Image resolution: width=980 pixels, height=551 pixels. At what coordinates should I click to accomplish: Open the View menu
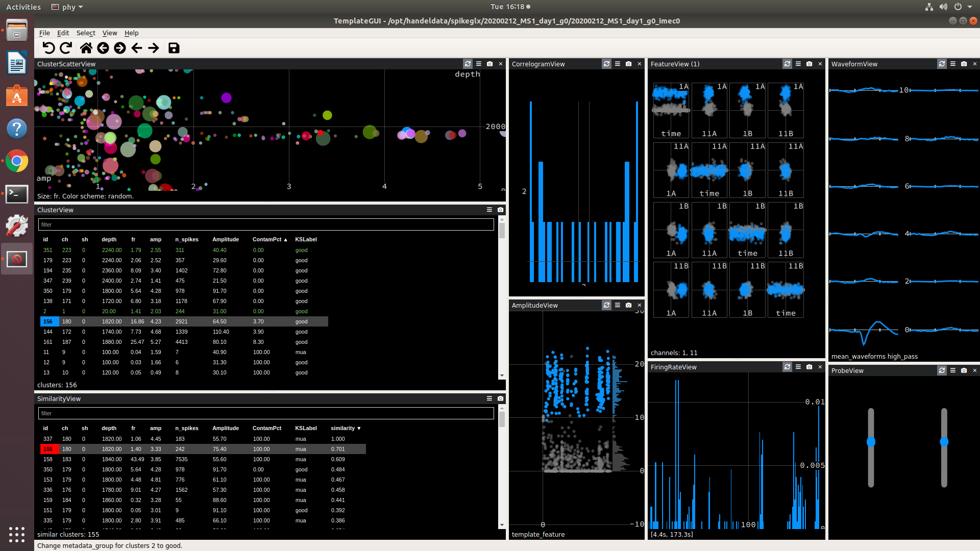pos(110,33)
